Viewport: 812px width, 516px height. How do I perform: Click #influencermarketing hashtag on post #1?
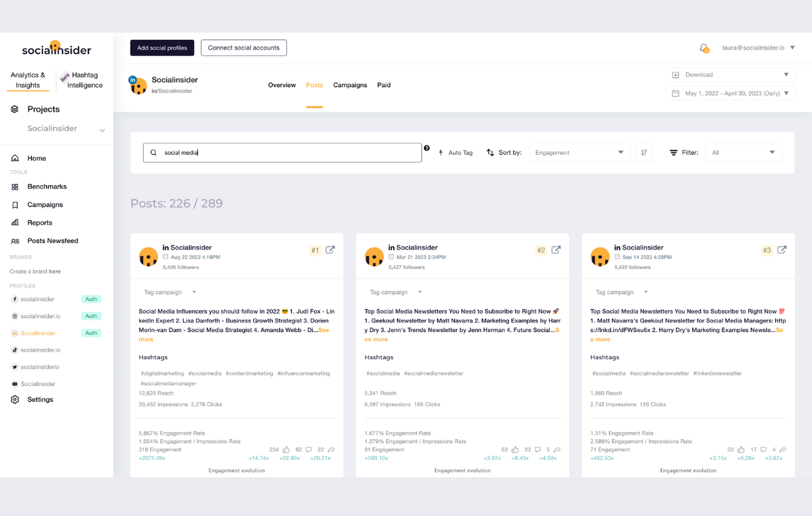pyautogui.click(x=304, y=373)
